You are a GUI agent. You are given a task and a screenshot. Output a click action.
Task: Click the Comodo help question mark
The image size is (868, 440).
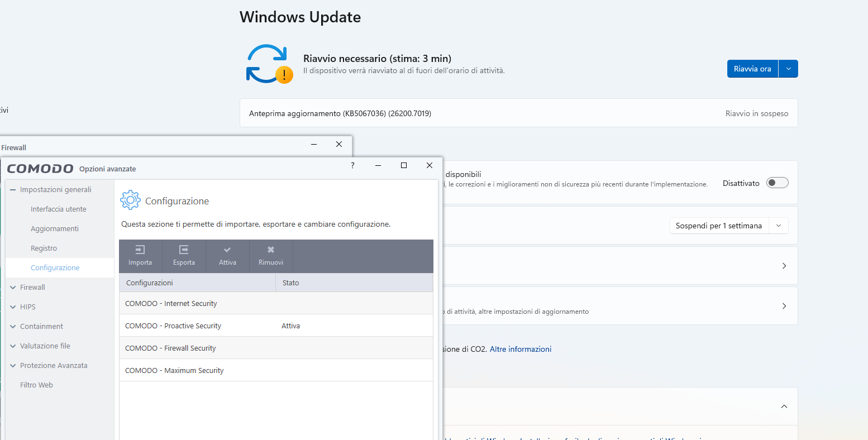[x=352, y=165]
